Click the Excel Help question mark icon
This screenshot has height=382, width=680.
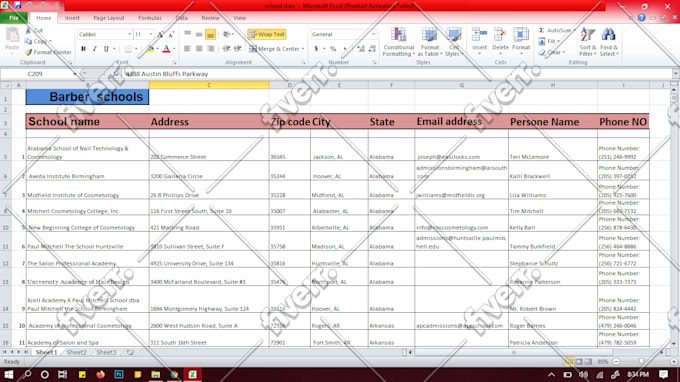tap(641, 18)
